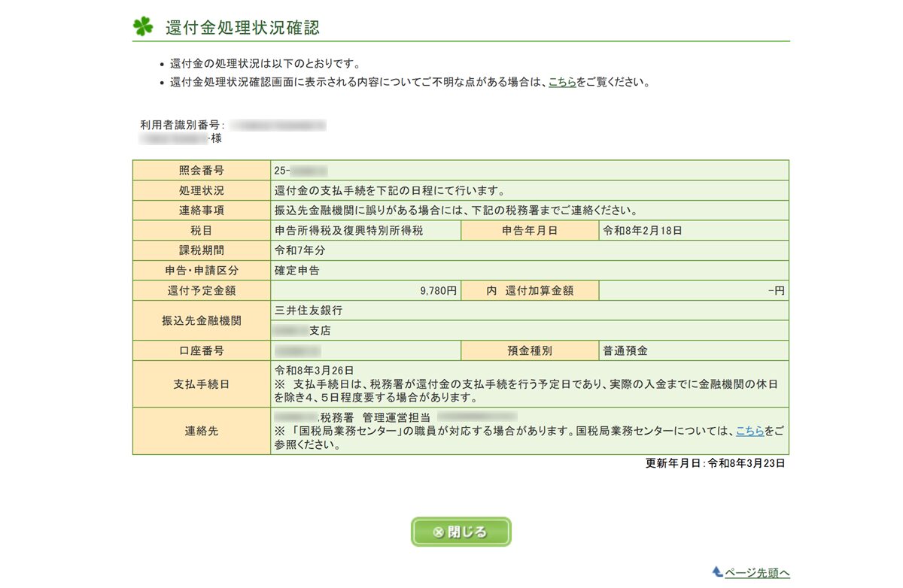Screen dimensions: 903x588
Task: Open the こちら link in the second bullet point
Action: pos(563,83)
